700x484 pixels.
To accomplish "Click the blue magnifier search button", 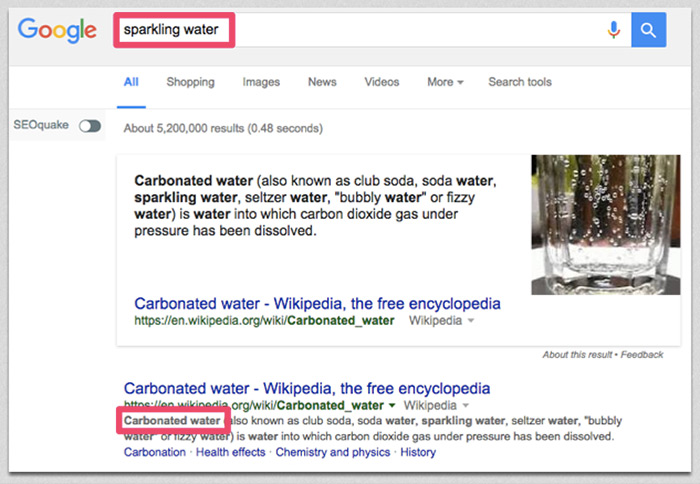I will [648, 30].
